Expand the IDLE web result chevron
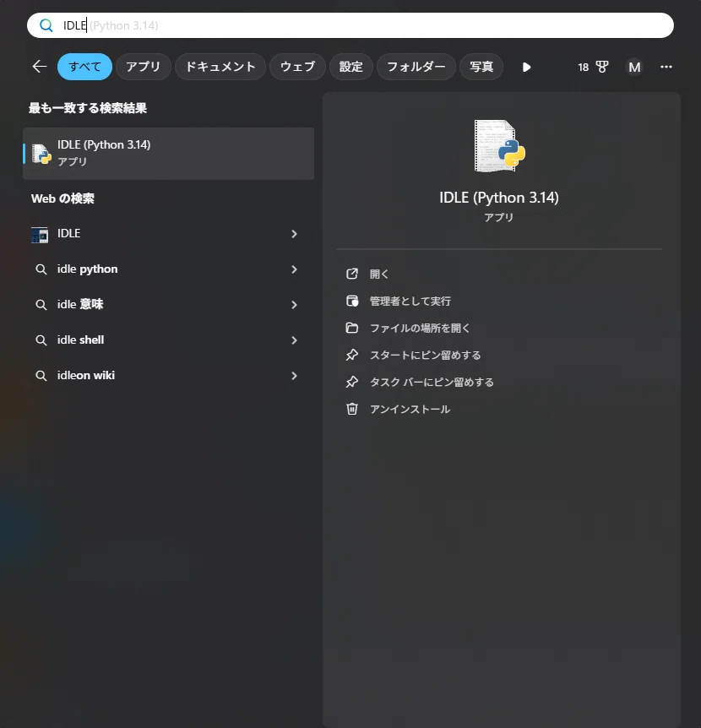The width and height of the screenshot is (701, 728). [x=294, y=234]
